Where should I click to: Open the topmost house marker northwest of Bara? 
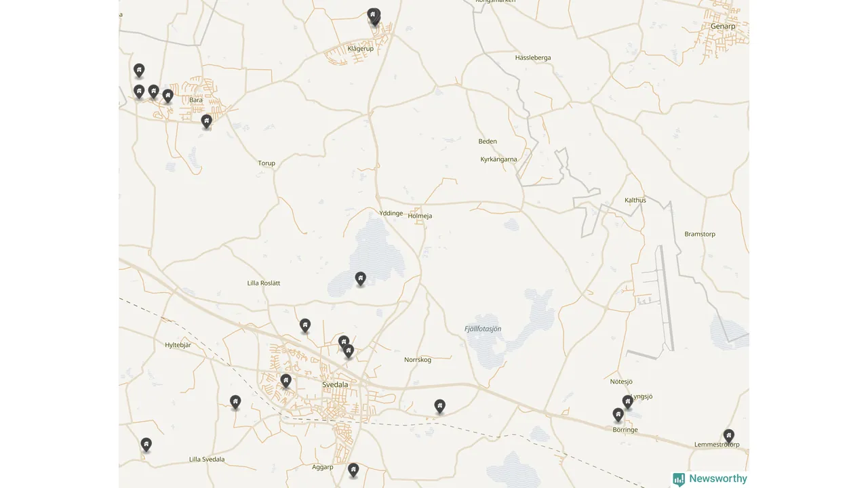point(139,70)
